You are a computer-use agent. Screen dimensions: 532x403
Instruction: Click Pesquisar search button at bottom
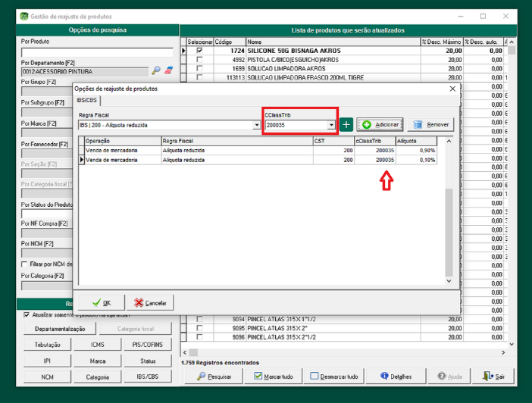pos(214,376)
